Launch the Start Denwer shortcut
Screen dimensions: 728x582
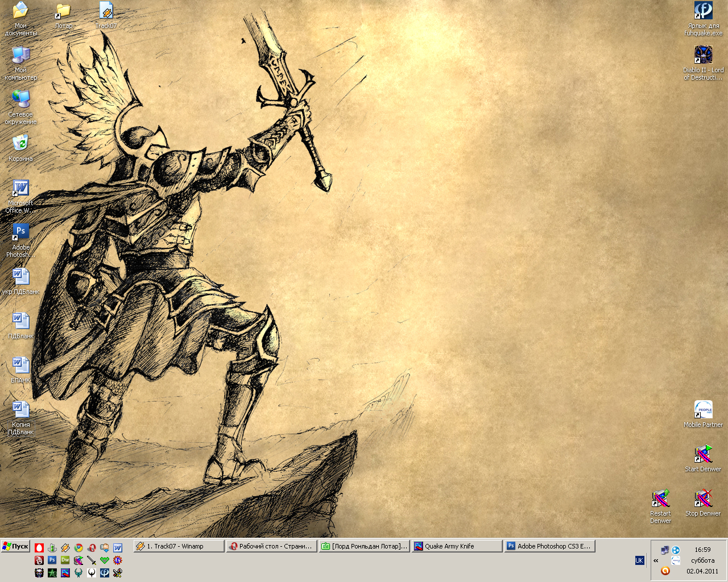coord(703,454)
